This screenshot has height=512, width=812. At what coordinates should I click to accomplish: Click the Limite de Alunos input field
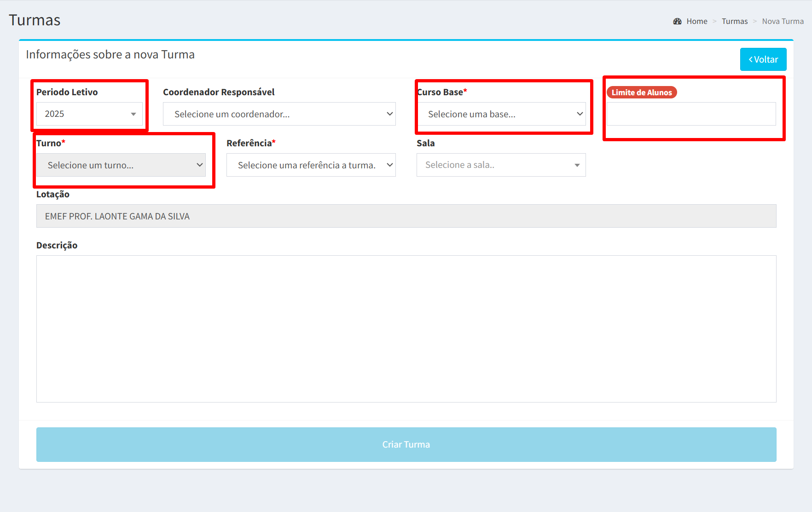pos(691,114)
